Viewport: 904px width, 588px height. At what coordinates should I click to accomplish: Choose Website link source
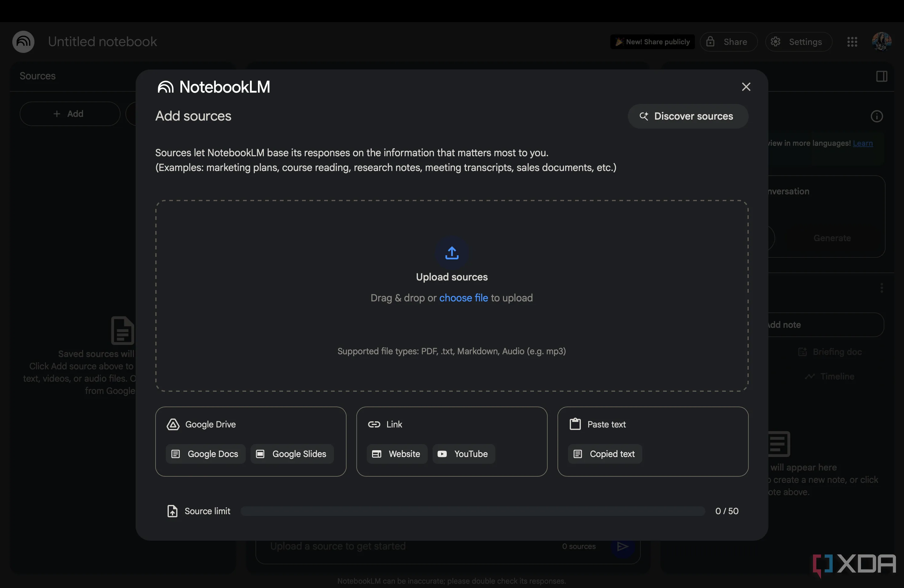(397, 454)
